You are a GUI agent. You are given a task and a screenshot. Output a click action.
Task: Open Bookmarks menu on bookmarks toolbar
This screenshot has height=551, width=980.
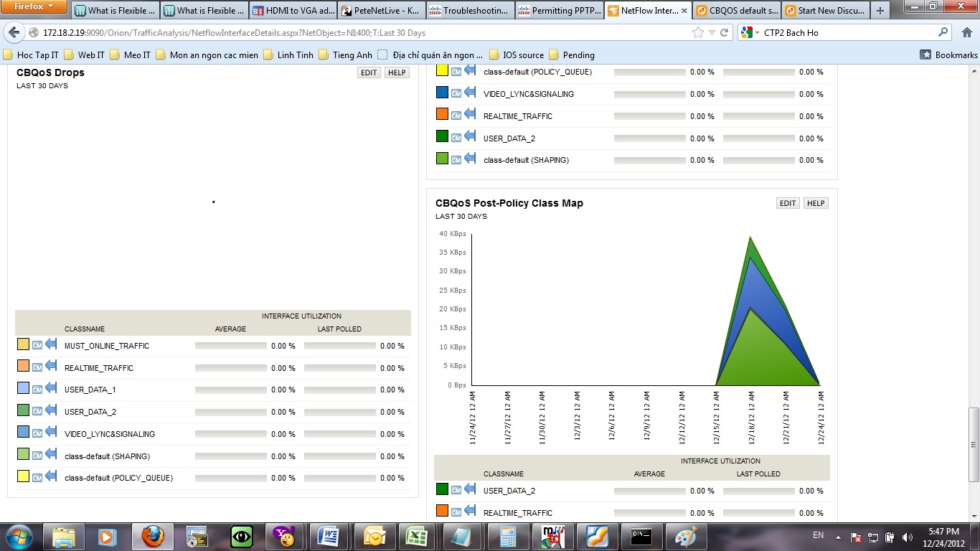click(948, 55)
